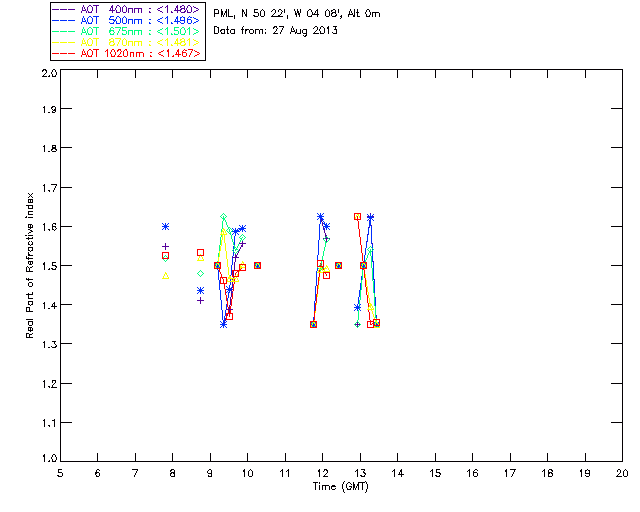Click the red dashed line sample in legend

point(64,53)
